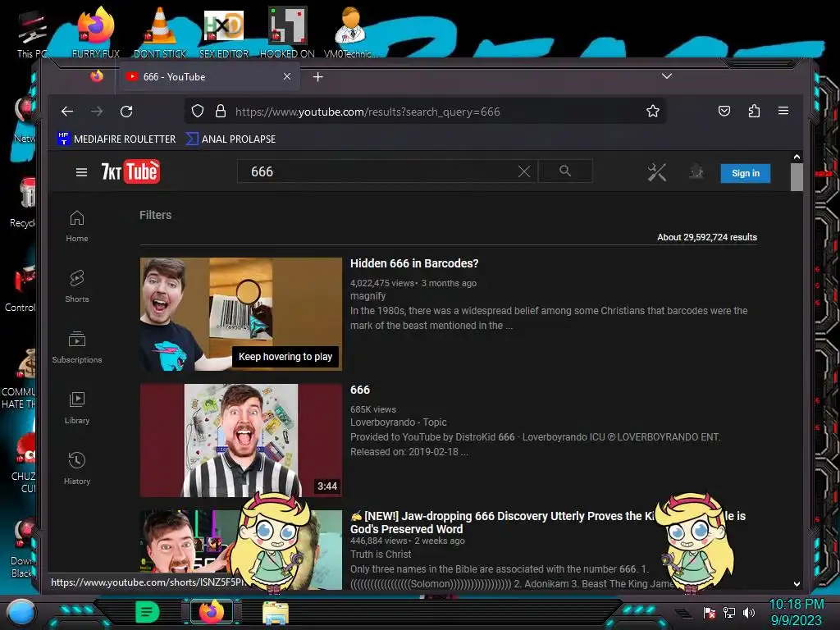
Task: Click page scrollbar down arrow
Action: click(797, 584)
